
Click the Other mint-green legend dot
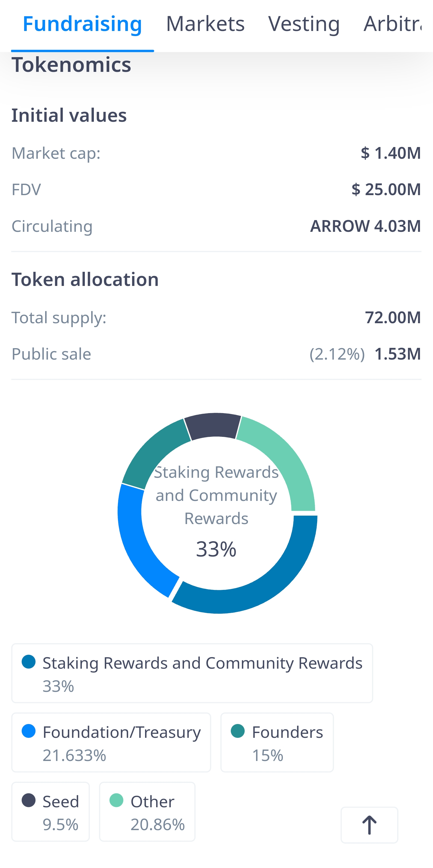coord(116,800)
